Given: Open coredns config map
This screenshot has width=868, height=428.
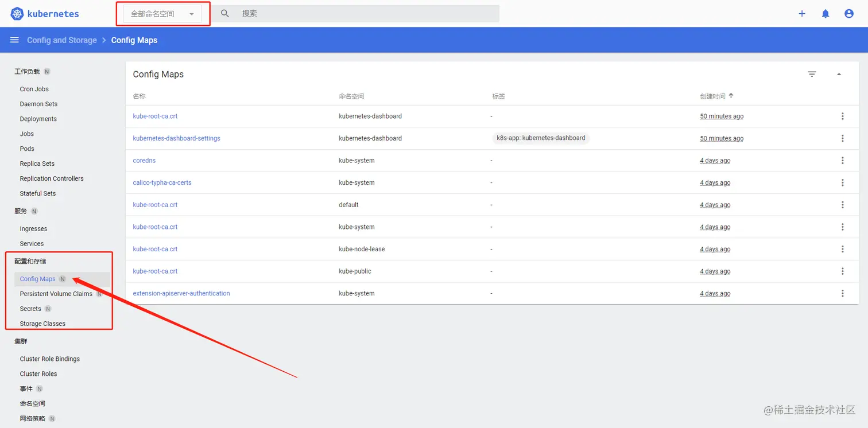Looking at the screenshot, I should point(144,161).
